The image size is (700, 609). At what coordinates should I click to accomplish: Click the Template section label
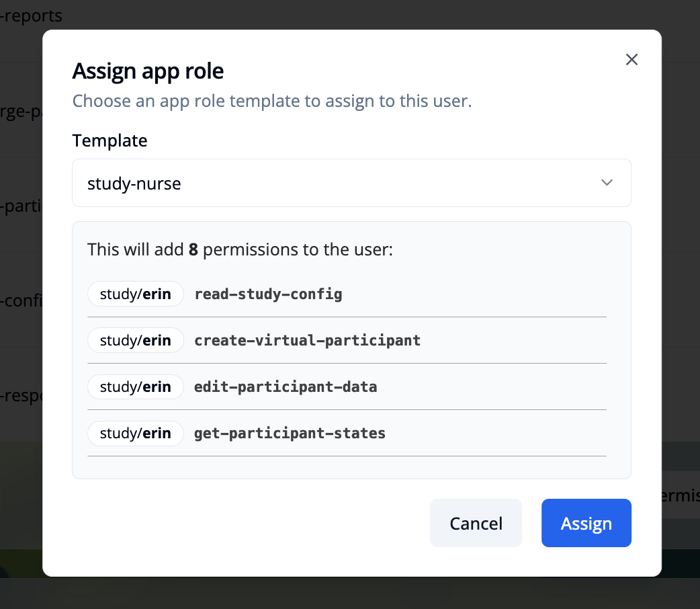(x=110, y=140)
